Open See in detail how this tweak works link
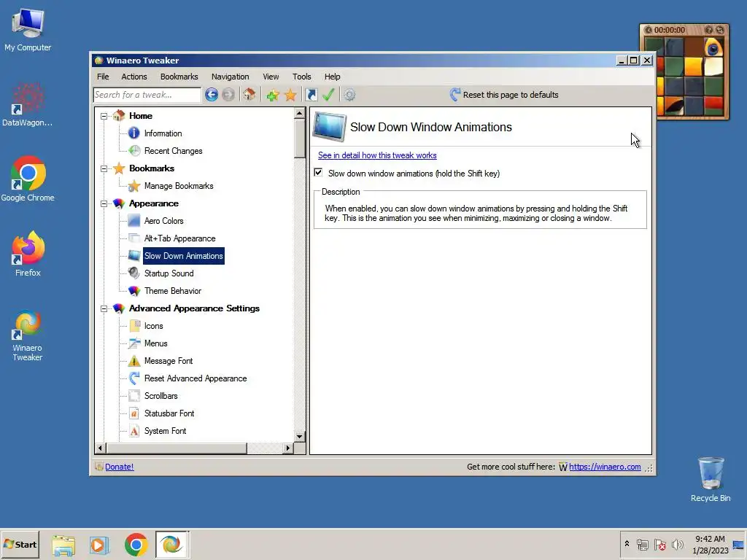This screenshot has width=747, height=560. (x=377, y=155)
